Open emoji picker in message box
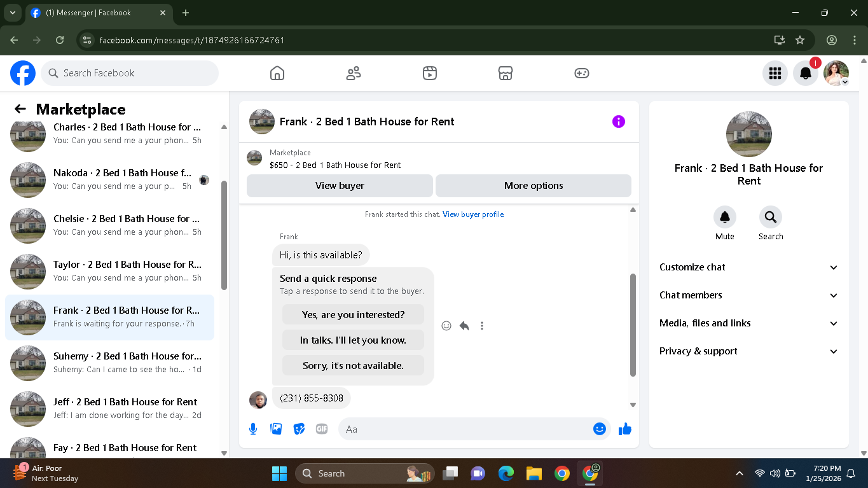This screenshot has width=868, height=488. 599,429
